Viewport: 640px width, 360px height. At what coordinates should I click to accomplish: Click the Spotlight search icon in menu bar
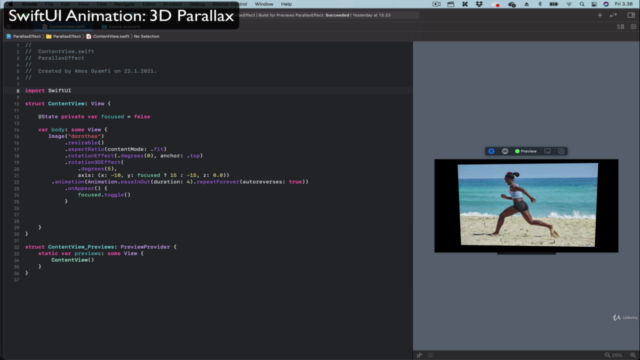(582, 4)
